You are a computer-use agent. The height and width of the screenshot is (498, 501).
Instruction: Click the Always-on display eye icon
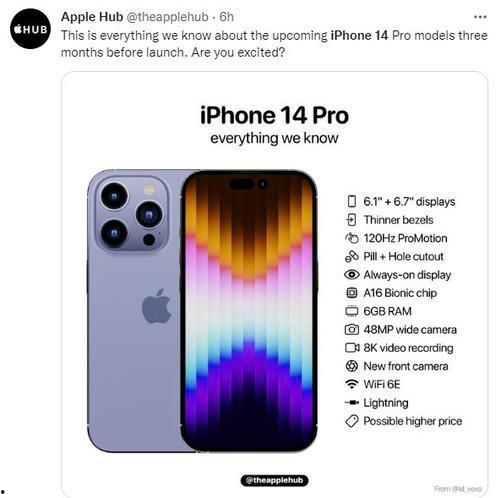[352, 275]
